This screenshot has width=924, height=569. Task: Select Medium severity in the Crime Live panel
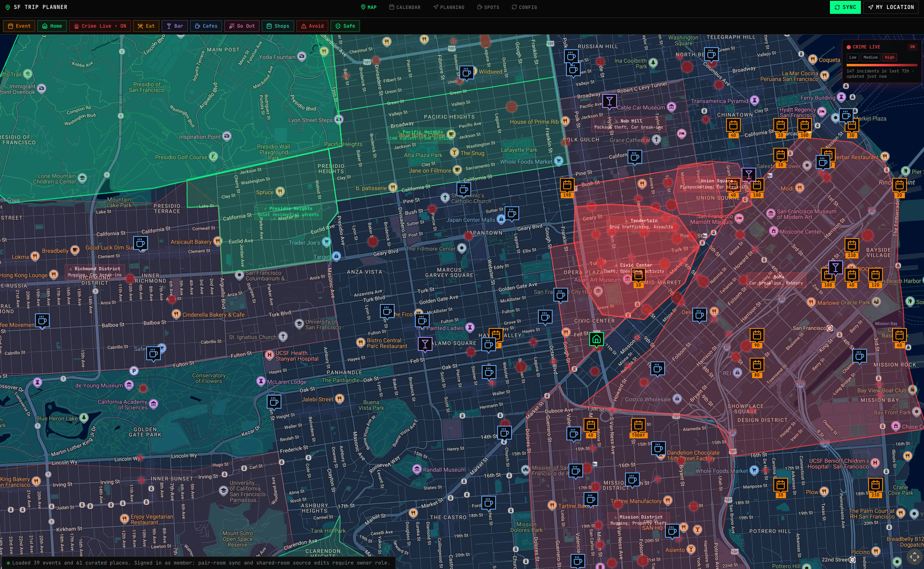pyautogui.click(x=871, y=57)
